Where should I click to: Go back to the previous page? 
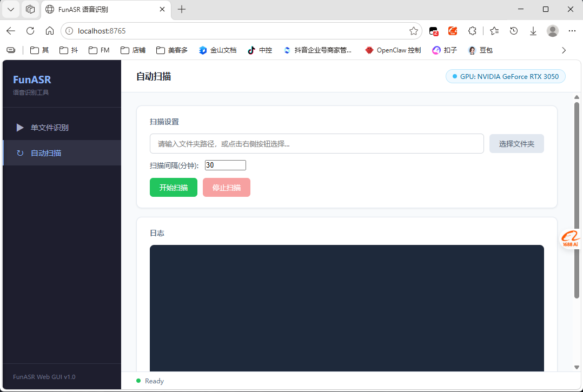tap(11, 31)
